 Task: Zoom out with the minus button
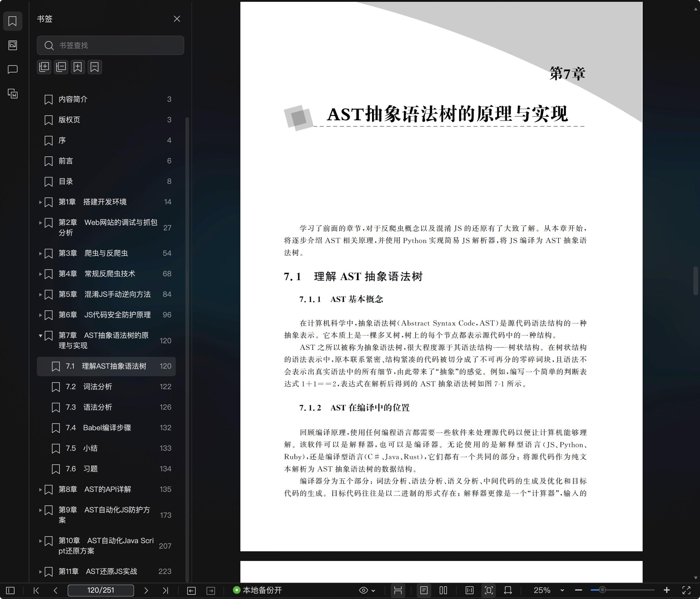(x=578, y=590)
